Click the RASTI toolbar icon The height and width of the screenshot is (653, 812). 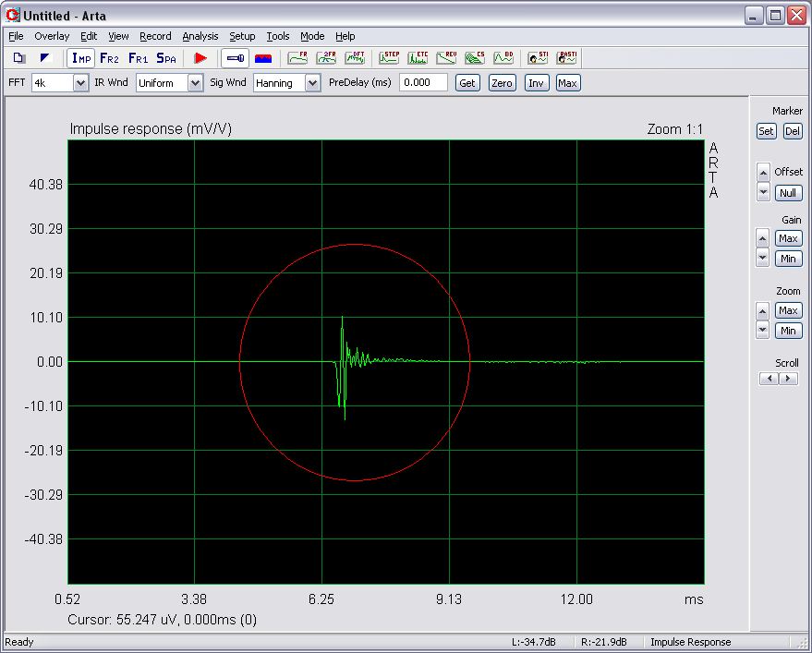[x=566, y=58]
